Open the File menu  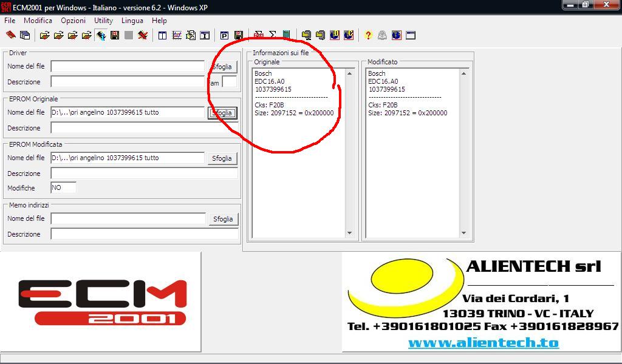pyautogui.click(x=10, y=21)
